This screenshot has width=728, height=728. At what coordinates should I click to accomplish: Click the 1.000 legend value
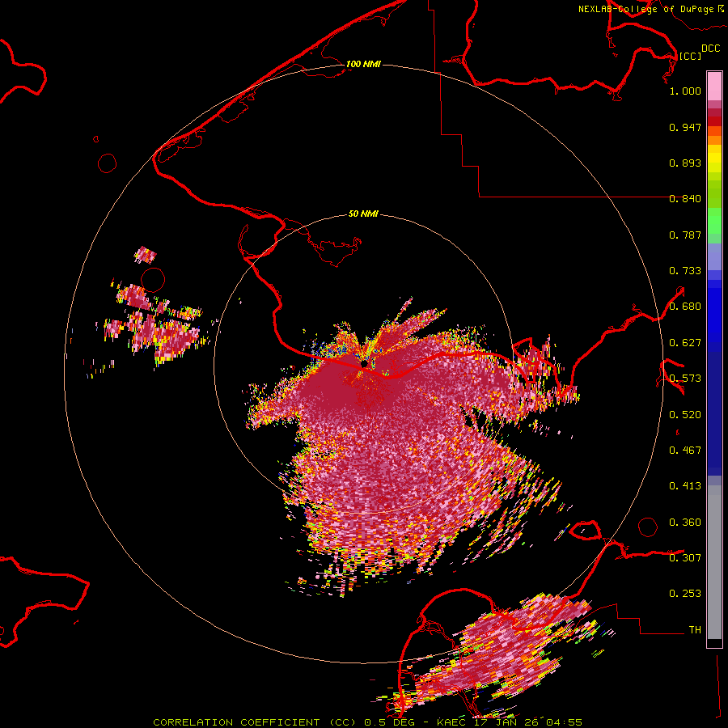pos(685,91)
